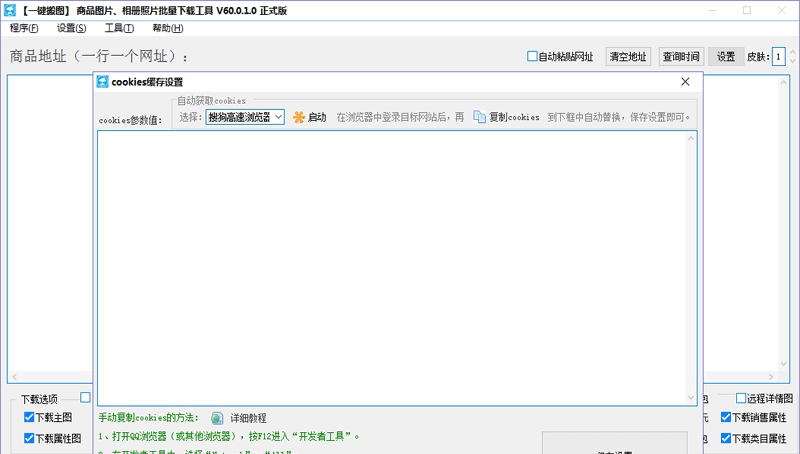Toggle the 下载主图 checkbox
800x454 pixels.
pos(29,417)
